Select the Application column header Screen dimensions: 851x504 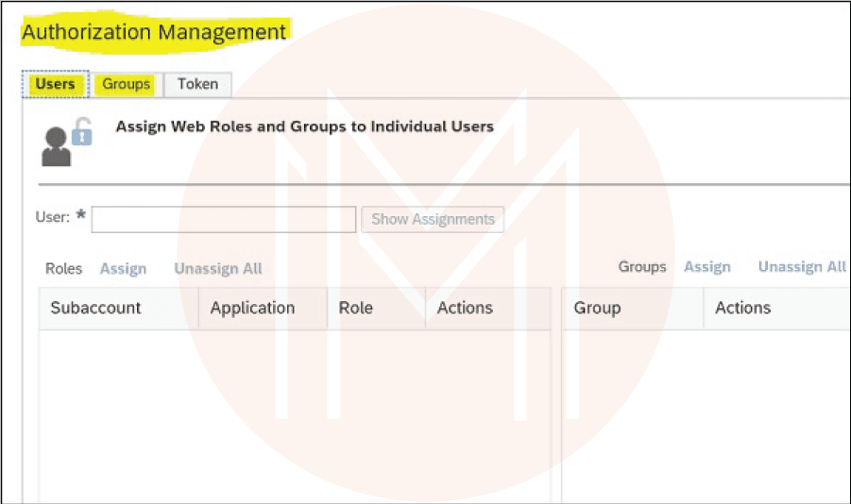[252, 308]
